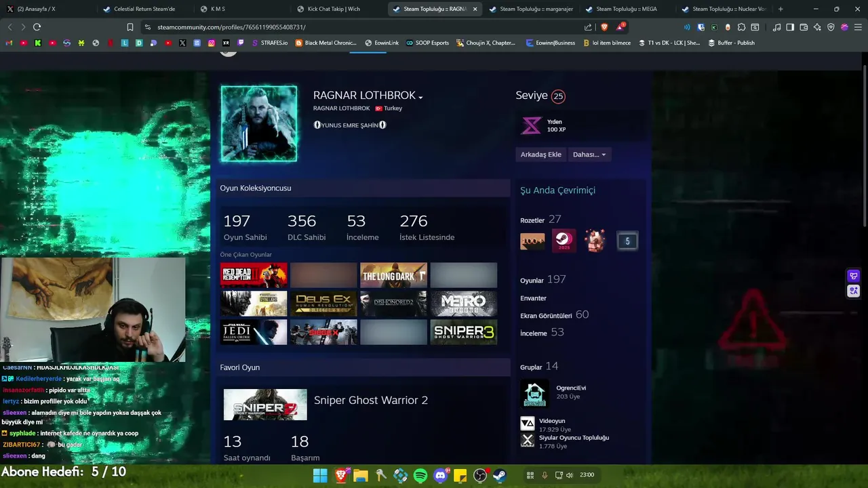
Task: Open X bookmark icon in bookmarks bar
Action: pos(182,43)
